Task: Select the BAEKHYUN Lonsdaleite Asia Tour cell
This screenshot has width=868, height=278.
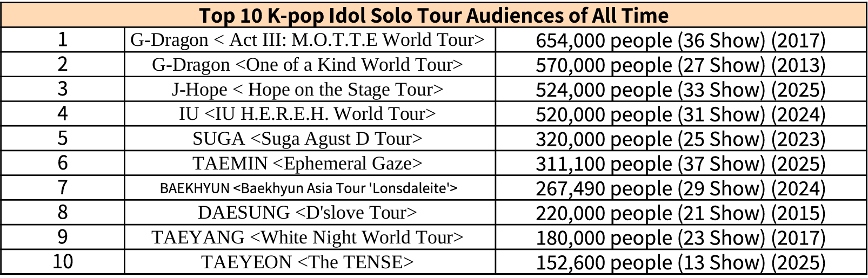Action: tap(309, 188)
